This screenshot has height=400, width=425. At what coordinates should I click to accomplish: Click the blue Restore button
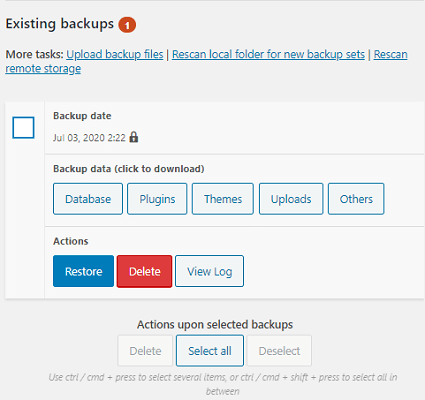[x=83, y=271]
